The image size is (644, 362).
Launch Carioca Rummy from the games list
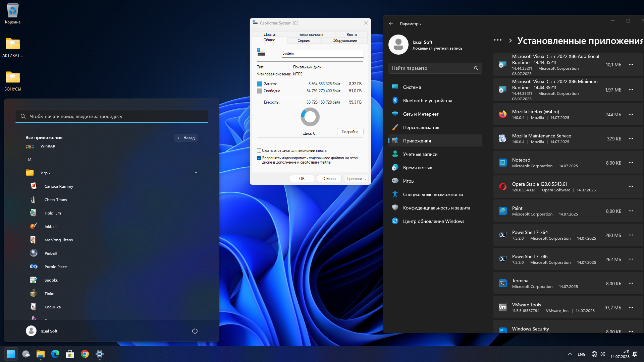click(x=112, y=186)
